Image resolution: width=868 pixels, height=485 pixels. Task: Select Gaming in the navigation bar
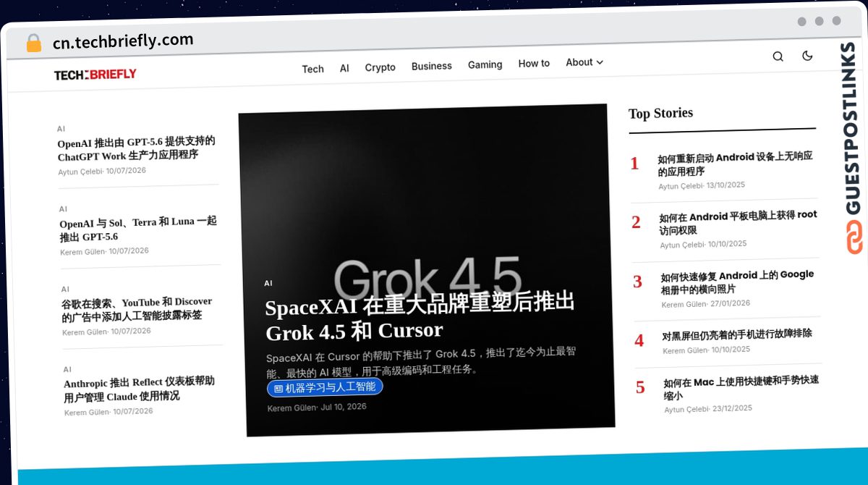tap(485, 64)
